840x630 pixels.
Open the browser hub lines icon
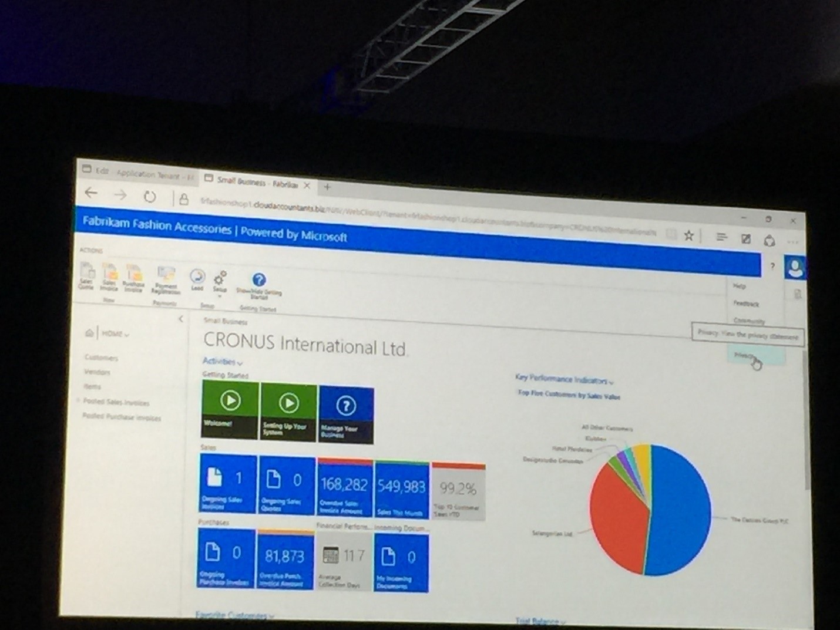pyautogui.click(x=722, y=237)
